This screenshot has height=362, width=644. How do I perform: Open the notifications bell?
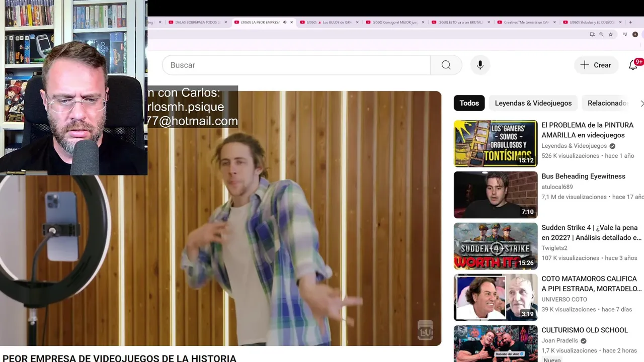pyautogui.click(x=633, y=65)
